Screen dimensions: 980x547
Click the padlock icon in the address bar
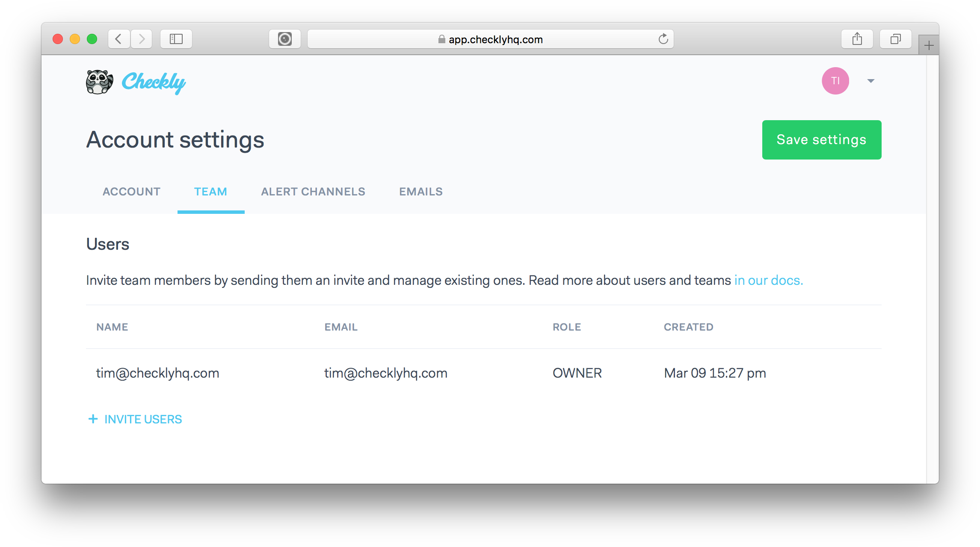point(441,39)
